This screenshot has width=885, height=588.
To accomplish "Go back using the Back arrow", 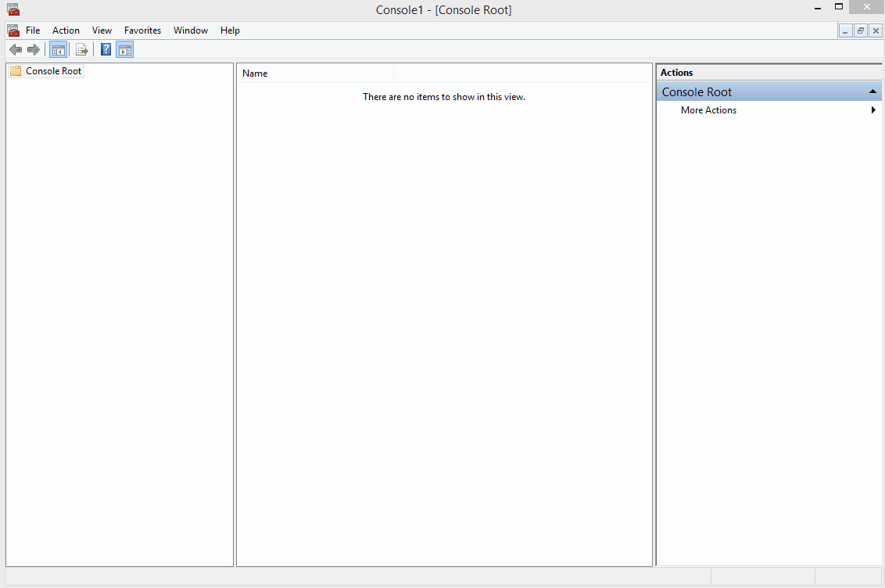I will point(16,50).
